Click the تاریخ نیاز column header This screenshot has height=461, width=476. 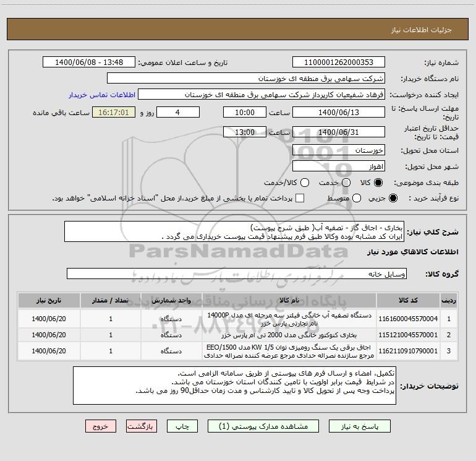tap(49, 300)
